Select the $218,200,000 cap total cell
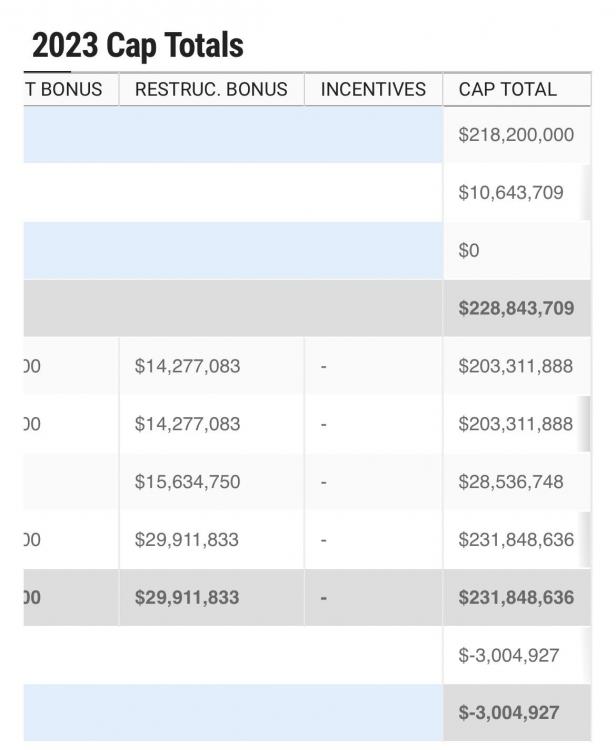616x750 pixels. (x=516, y=134)
